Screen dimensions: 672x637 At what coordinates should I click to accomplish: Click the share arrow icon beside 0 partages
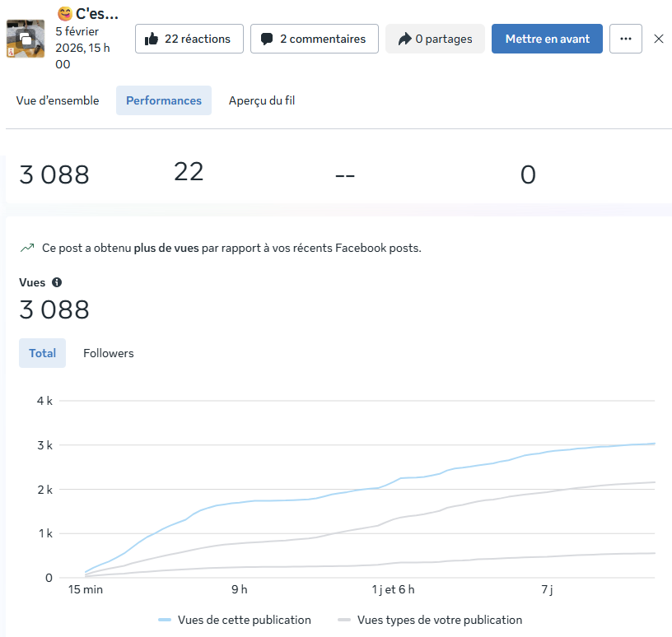404,39
